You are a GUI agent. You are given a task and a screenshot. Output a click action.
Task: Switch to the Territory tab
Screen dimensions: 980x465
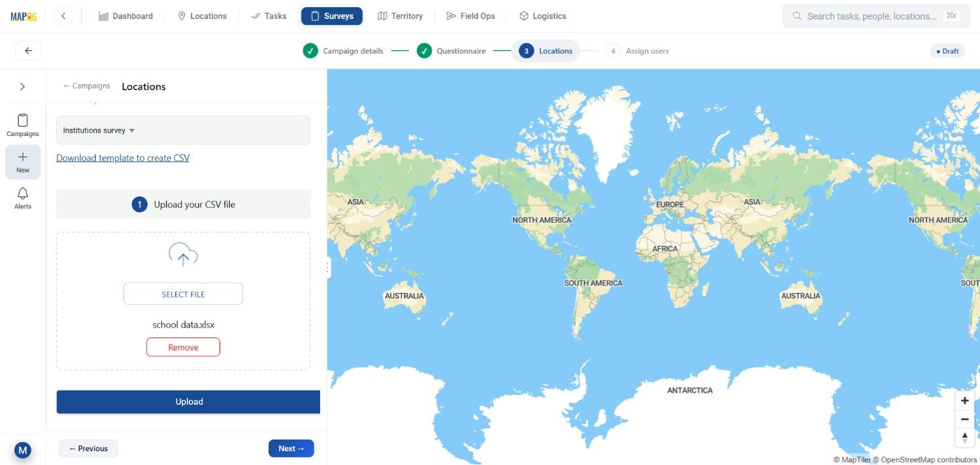pos(400,16)
